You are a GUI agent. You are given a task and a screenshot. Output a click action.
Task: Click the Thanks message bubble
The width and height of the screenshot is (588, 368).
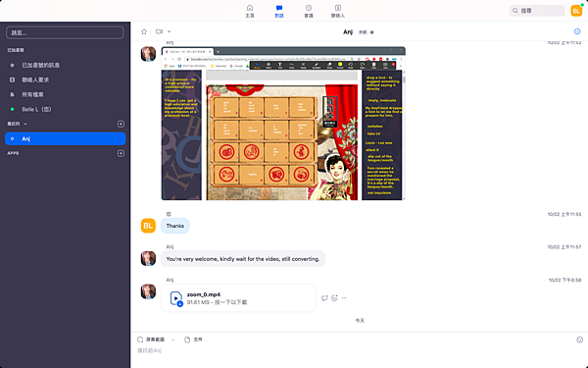click(175, 226)
